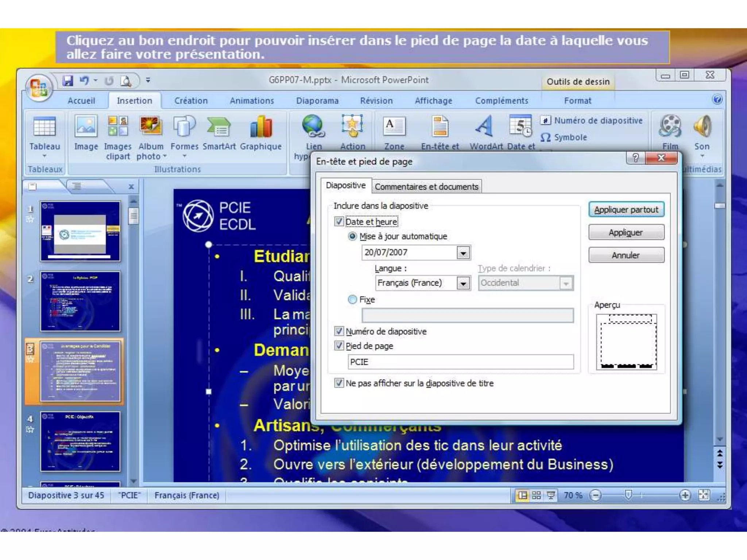Open the date format dropdown 20/07/2007
747x560 pixels.
click(x=463, y=253)
